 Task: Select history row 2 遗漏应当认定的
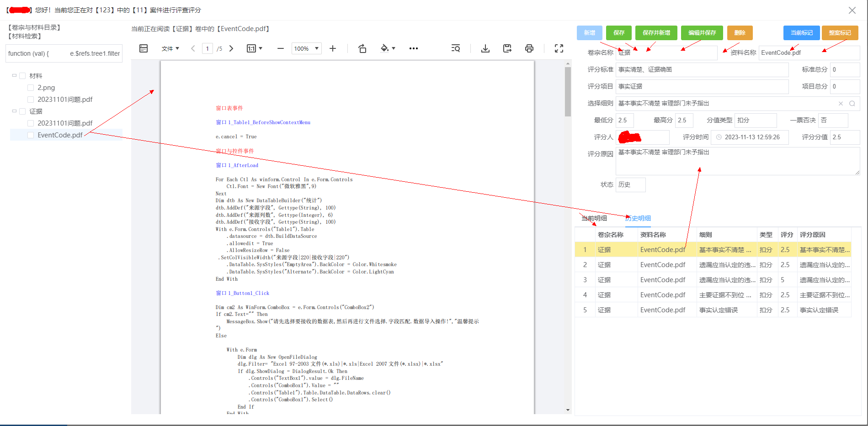713,265
